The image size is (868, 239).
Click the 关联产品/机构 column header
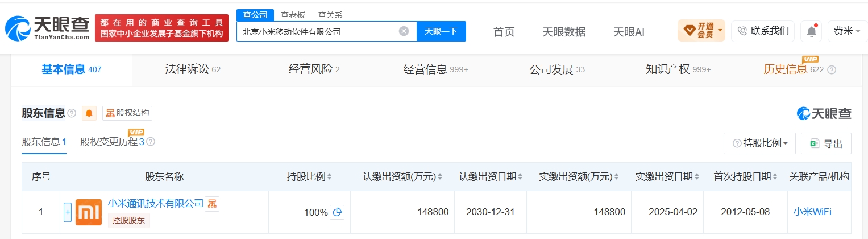point(819,176)
